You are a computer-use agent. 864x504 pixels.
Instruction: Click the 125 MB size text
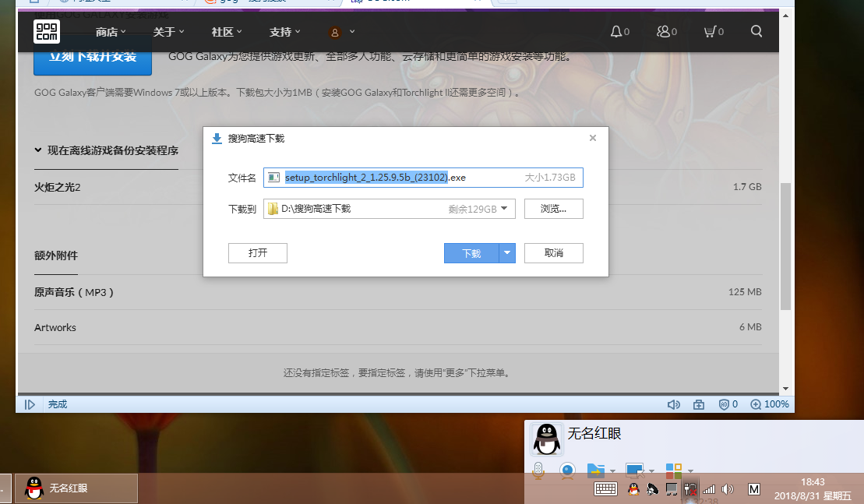745,292
